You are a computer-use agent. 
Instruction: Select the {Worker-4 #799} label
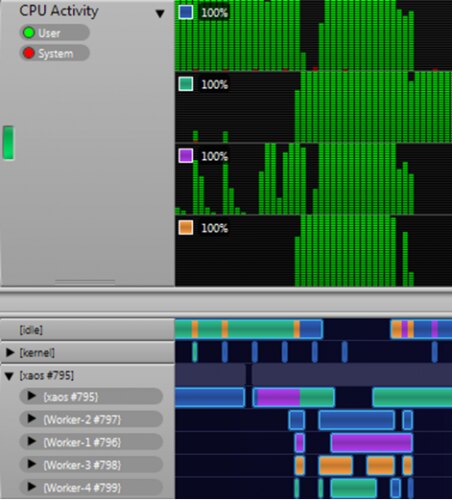(x=82, y=488)
